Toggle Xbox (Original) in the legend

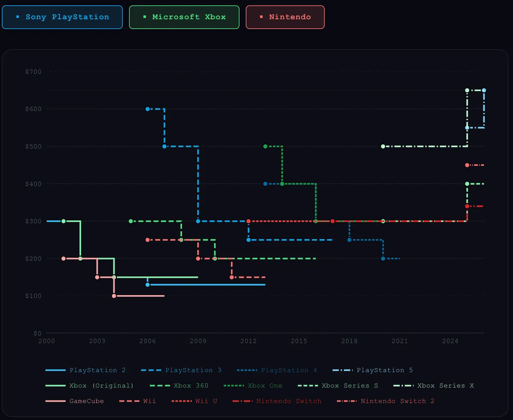(89, 385)
